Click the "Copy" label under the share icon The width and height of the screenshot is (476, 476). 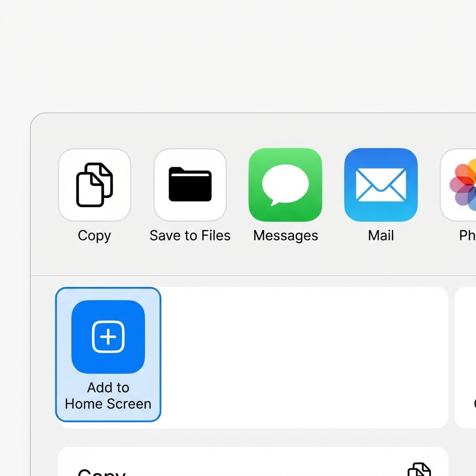coord(94,236)
